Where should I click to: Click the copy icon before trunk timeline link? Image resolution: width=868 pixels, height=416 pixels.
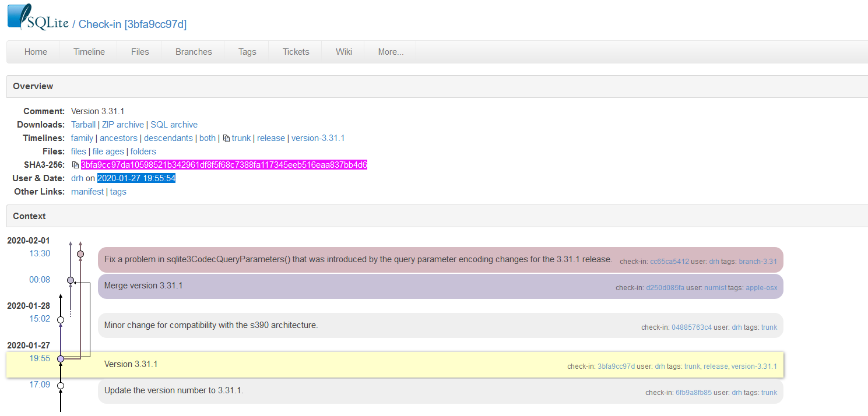click(x=226, y=139)
